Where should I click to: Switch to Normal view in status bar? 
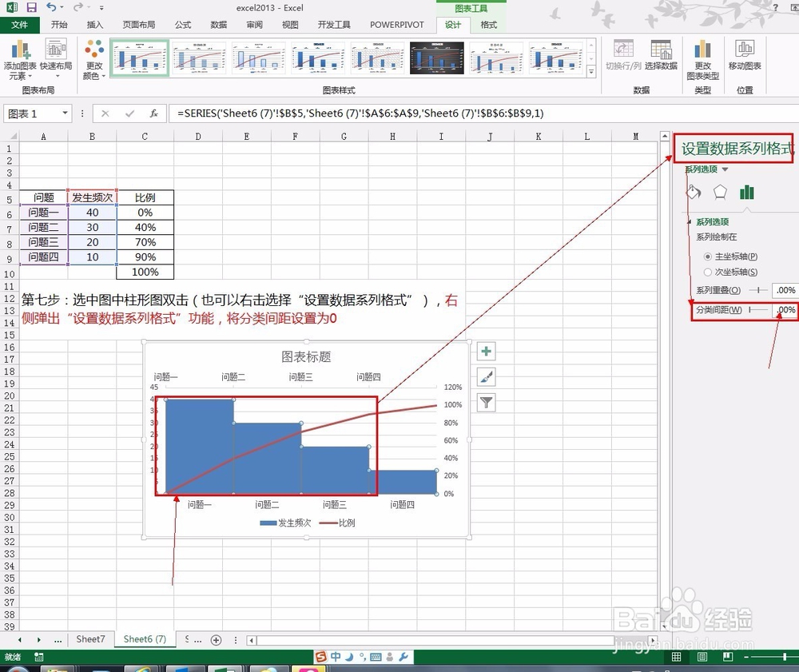click(676, 657)
